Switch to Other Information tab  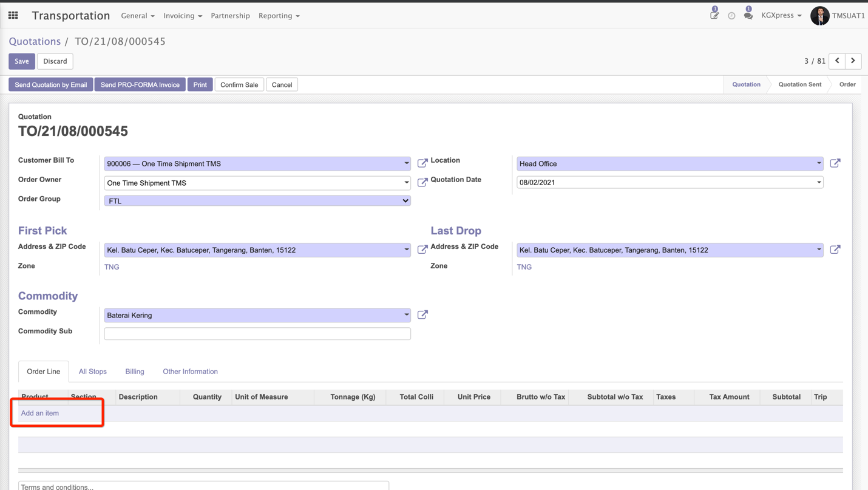click(190, 372)
